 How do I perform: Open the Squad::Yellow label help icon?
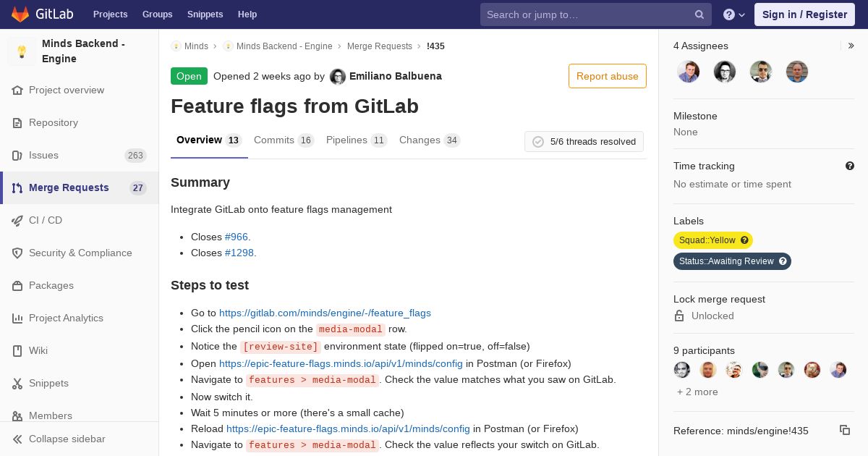(744, 240)
